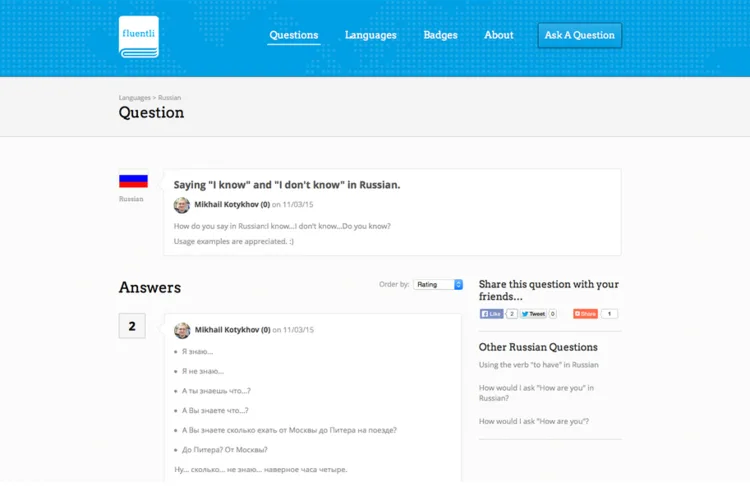Open Using the verb to have question
This screenshot has height=486, width=750.
pyautogui.click(x=539, y=364)
